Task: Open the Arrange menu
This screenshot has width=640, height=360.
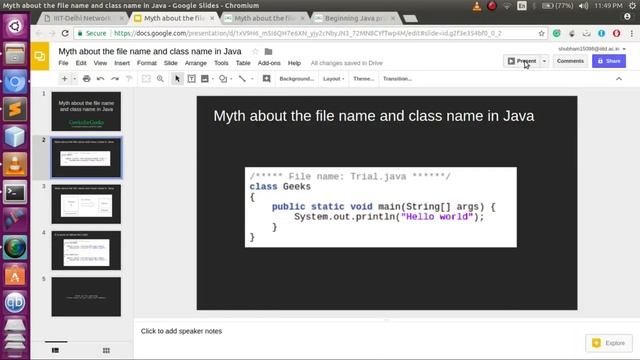Action: 196,63
